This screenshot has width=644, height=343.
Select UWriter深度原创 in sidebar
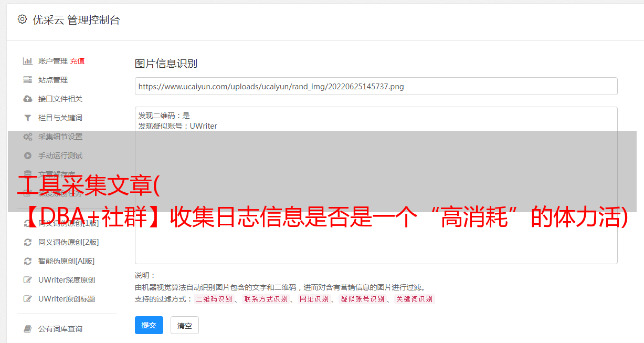67,280
